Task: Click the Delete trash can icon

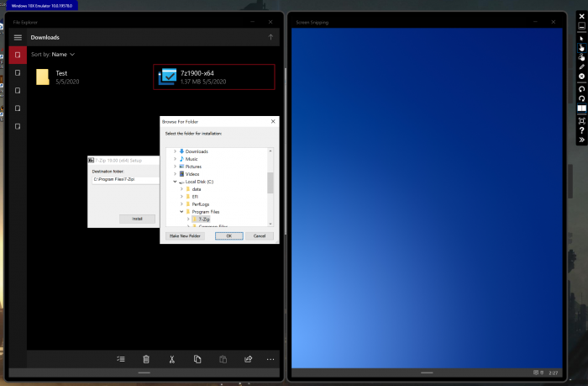Action: point(146,359)
